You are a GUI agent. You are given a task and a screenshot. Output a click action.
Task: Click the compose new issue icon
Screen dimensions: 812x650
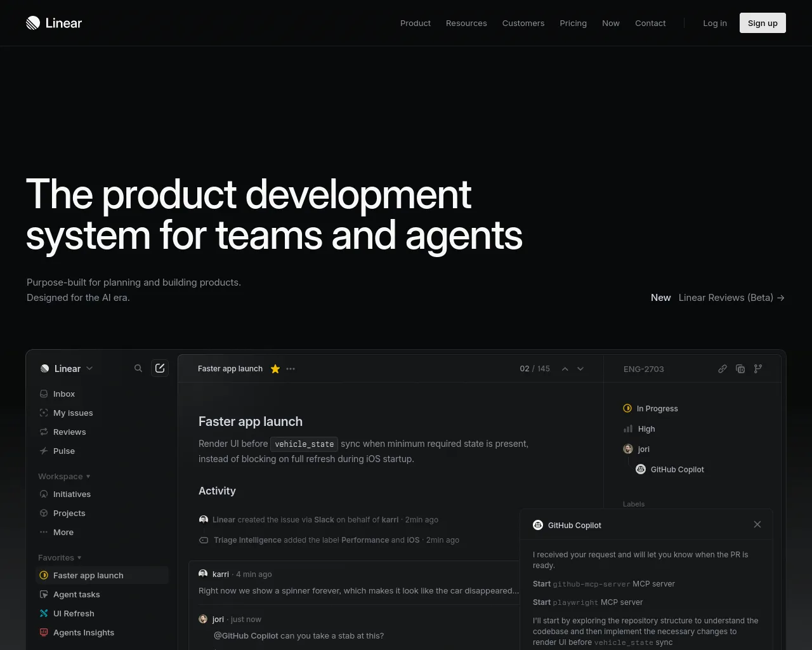coord(160,368)
